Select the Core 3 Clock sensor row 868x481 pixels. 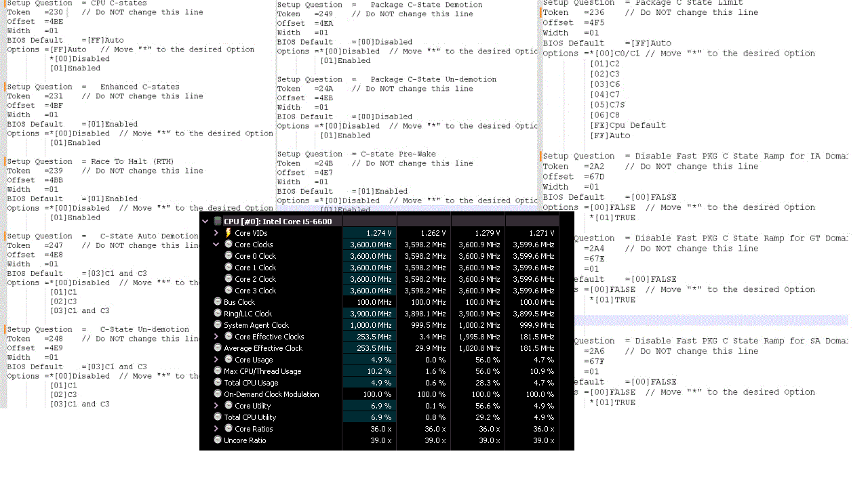tap(255, 291)
